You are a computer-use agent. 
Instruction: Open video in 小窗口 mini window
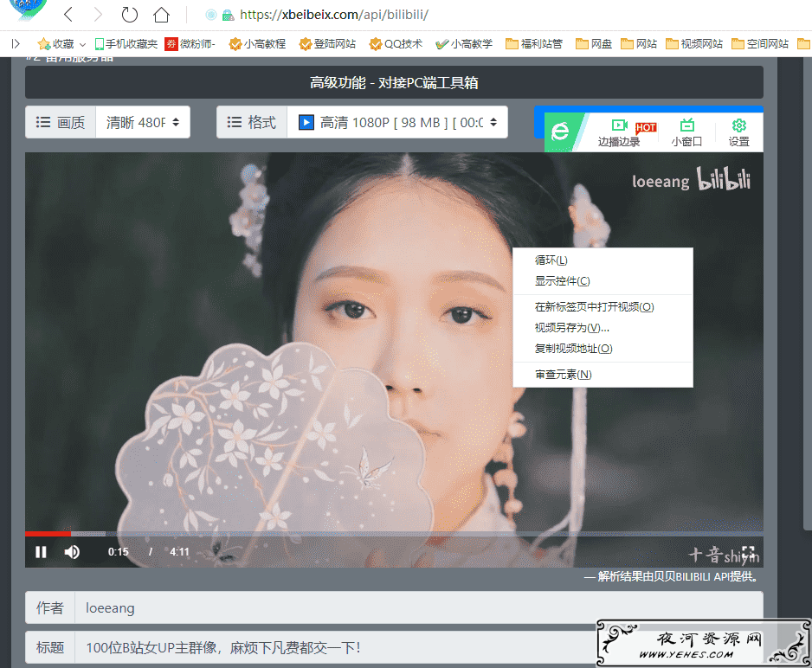pos(686,132)
